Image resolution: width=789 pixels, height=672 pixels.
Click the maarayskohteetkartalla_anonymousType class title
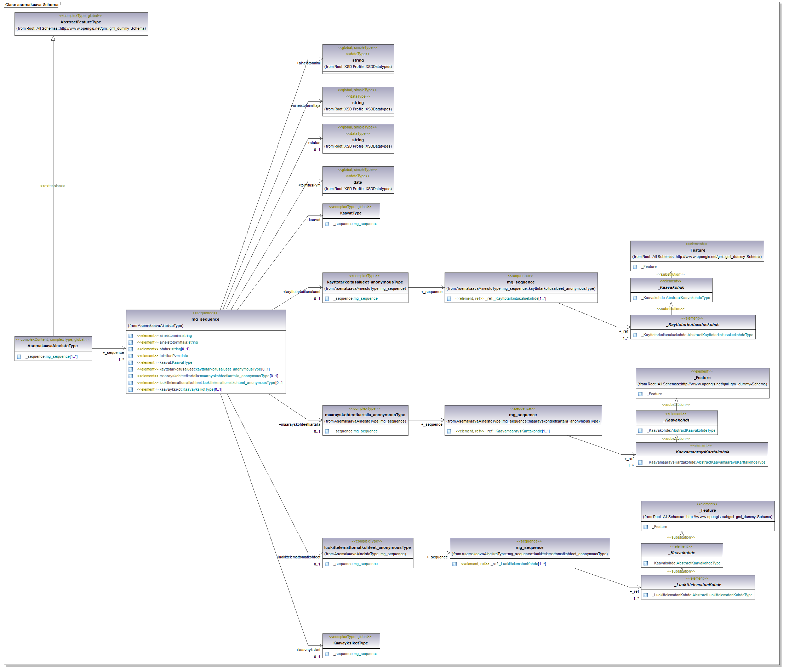coord(365,415)
